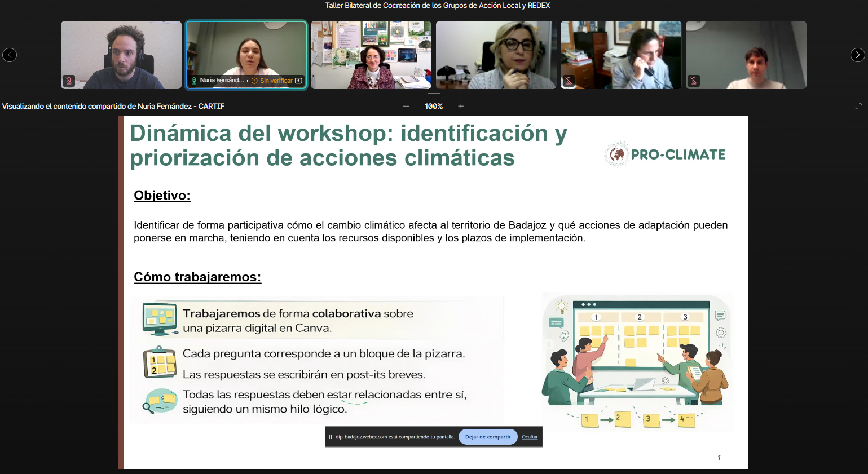868x474 pixels.
Task: Click drag handle on sharing notification bar
Action: coord(330,437)
